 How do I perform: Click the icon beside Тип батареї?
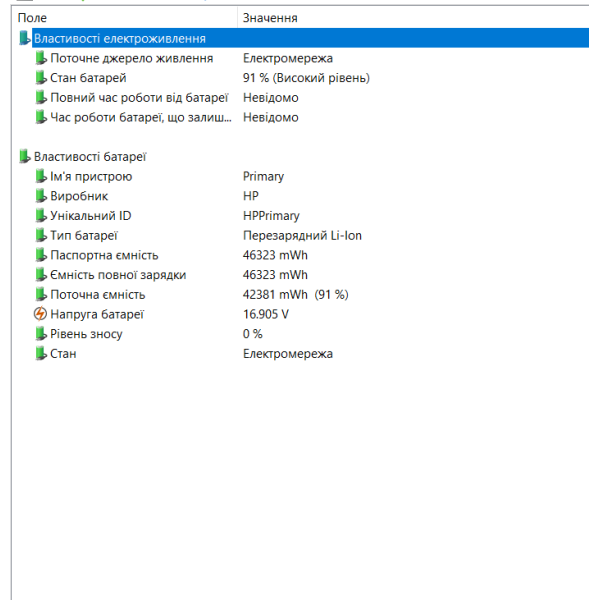coord(41,235)
